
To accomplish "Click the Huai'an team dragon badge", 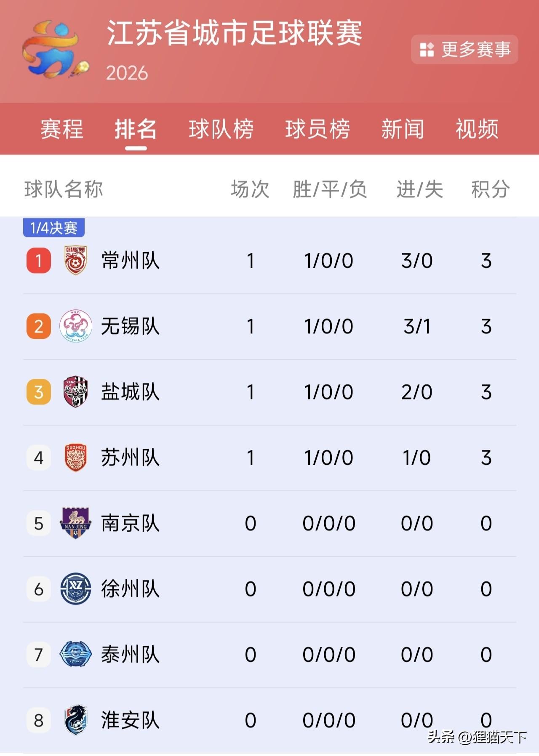I will point(76,720).
